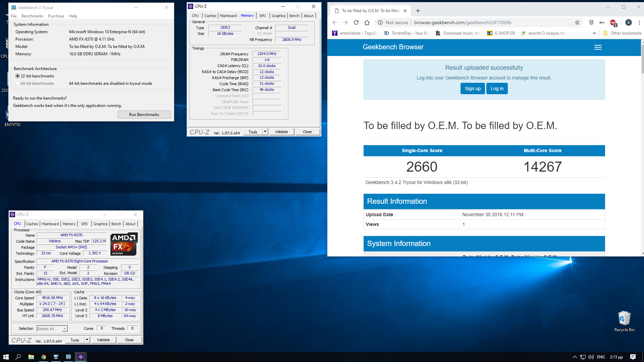
Task: Open the Adblock Plus extension icon
Action: (613, 23)
